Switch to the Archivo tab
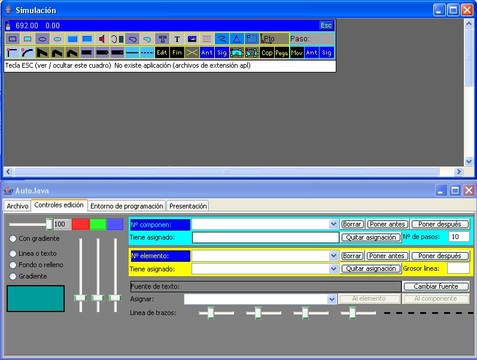 pyautogui.click(x=18, y=206)
